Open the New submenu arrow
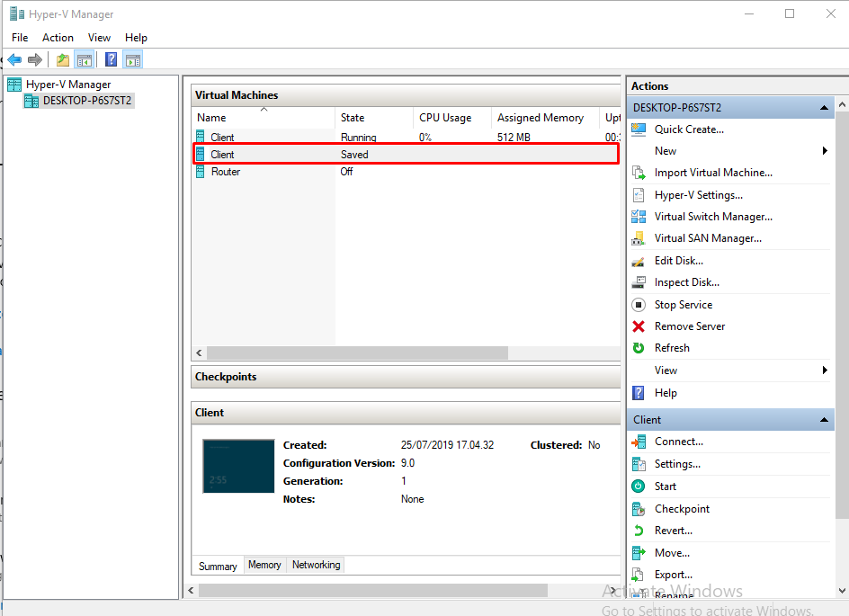The width and height of the screenshot is (849, 616). click(825, 150)
